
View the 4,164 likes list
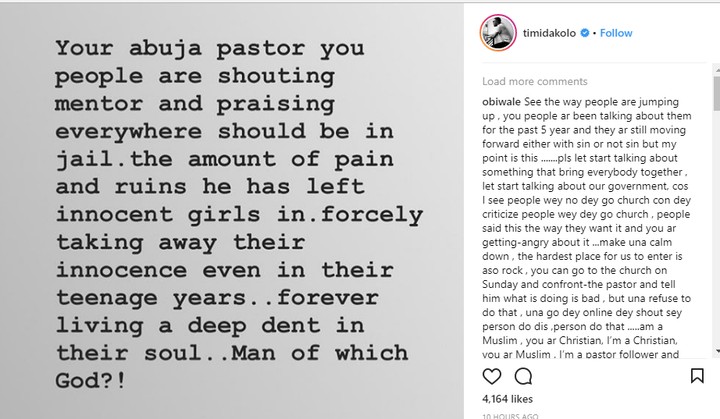pos(505,398)
